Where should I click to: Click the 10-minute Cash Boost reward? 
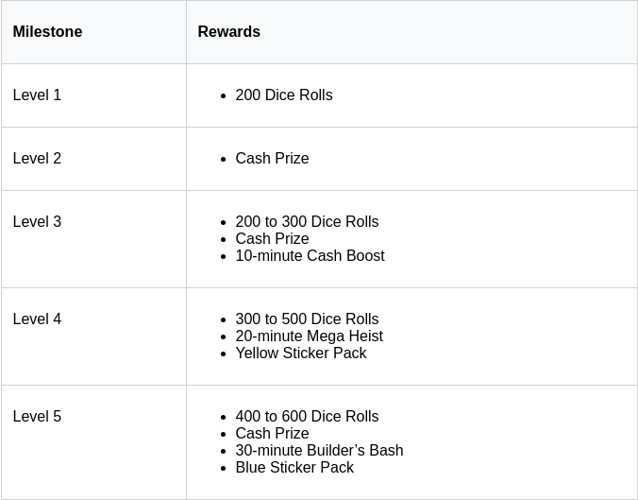click(x=310, y=255)
